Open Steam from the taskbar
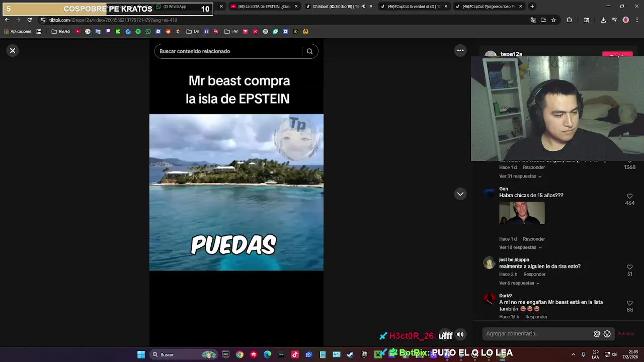The height and width of the screenshot is (362, 644). pyautogui.click(x=350, y=354)
